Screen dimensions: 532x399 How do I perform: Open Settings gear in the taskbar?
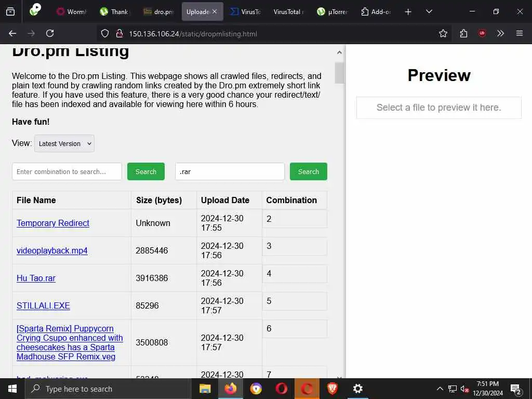coord(357,389)
